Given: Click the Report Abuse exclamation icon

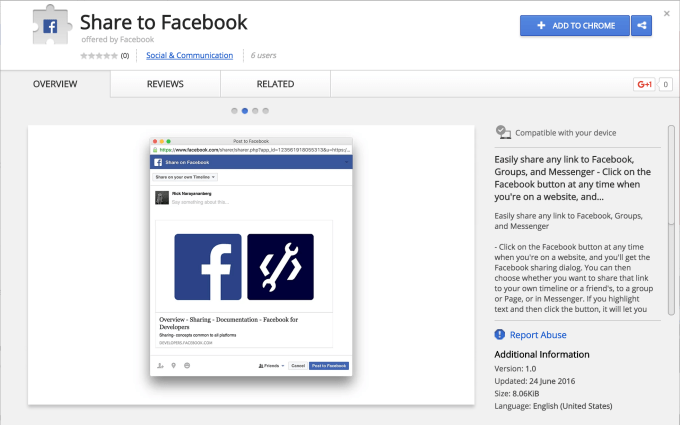Looking at the screenshot, I should pyautogui.click(x=500, y=334).
